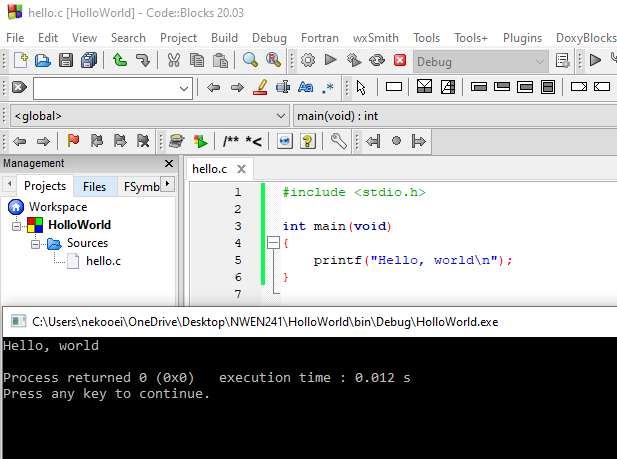Screen dimensions: 617x459
Task: Open the Build menu
Action: tap(224, 38)
